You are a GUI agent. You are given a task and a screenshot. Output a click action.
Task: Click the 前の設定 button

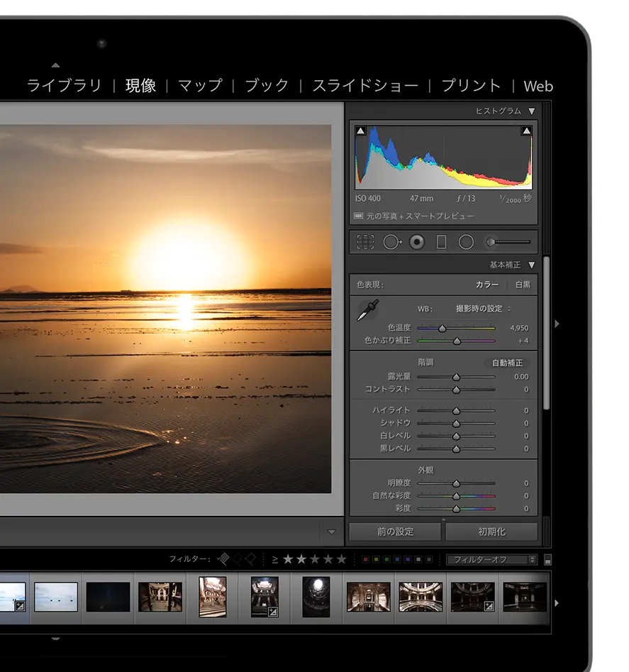(x=395, y=532)
